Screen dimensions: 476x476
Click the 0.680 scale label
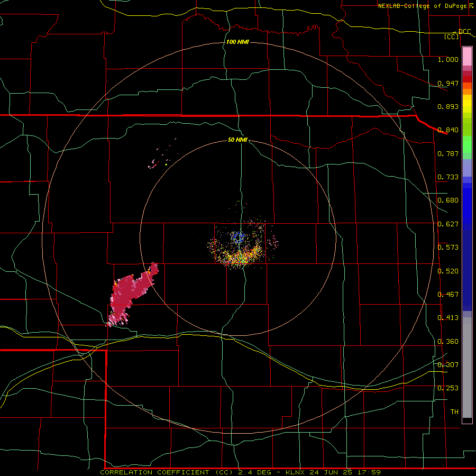(448, 200)
